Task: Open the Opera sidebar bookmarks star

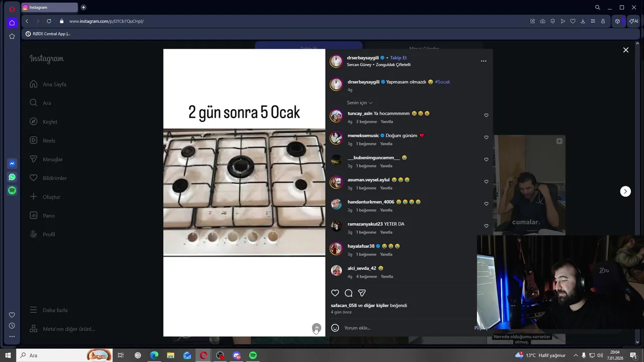Action: [12, 36]
